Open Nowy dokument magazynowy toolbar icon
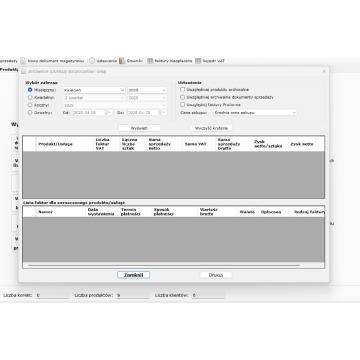 pyautogui.click(x=23, y=61)
